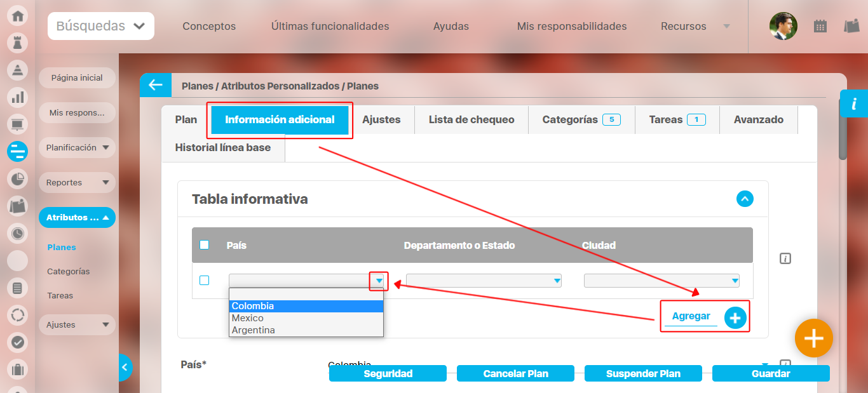Click the blue info panel icon

click(x=854, y=103)
